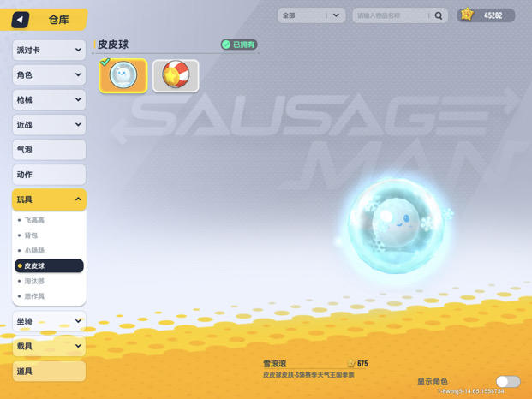Click the 已拥有 green checkmark owned filter
Viewport: 532px width, 399px height.
tap(239, 45)
